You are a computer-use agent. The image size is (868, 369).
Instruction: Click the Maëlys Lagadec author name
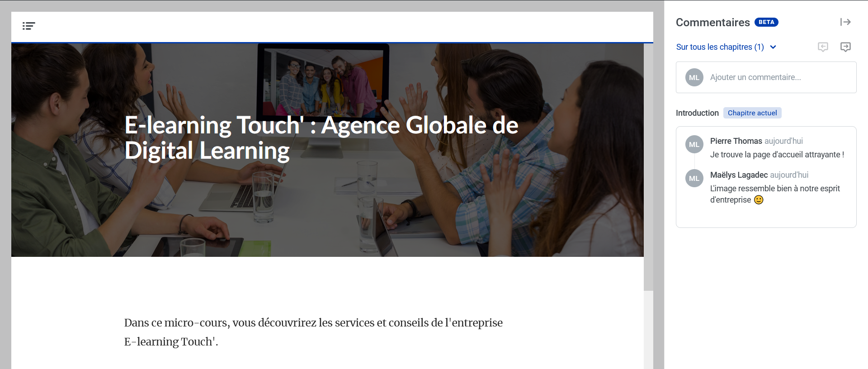click(739, 175)
